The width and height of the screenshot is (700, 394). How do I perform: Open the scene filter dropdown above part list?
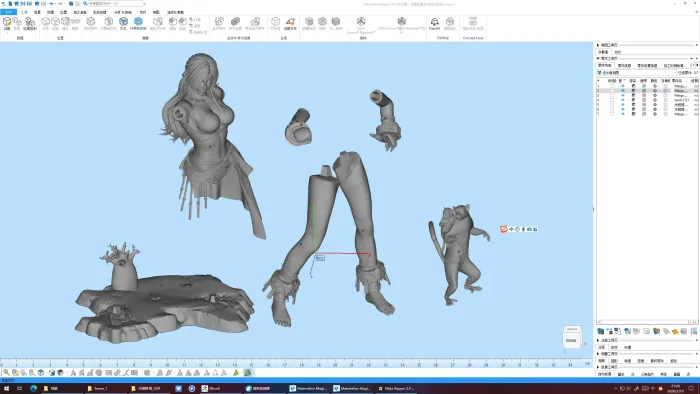[637, 73]
